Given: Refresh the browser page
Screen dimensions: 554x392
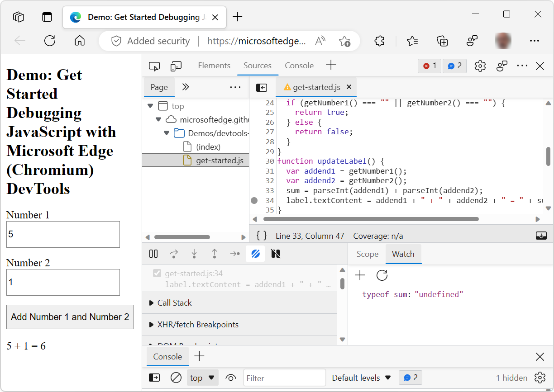Looking at the screenshot, I should click(50, 41).
